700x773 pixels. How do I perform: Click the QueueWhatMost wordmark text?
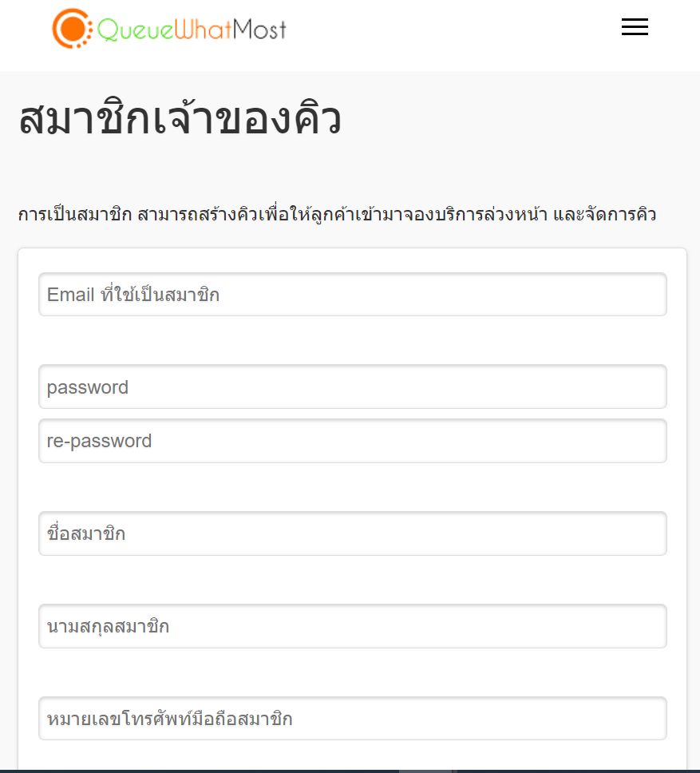pyautogui.click(x=192, y=30)
